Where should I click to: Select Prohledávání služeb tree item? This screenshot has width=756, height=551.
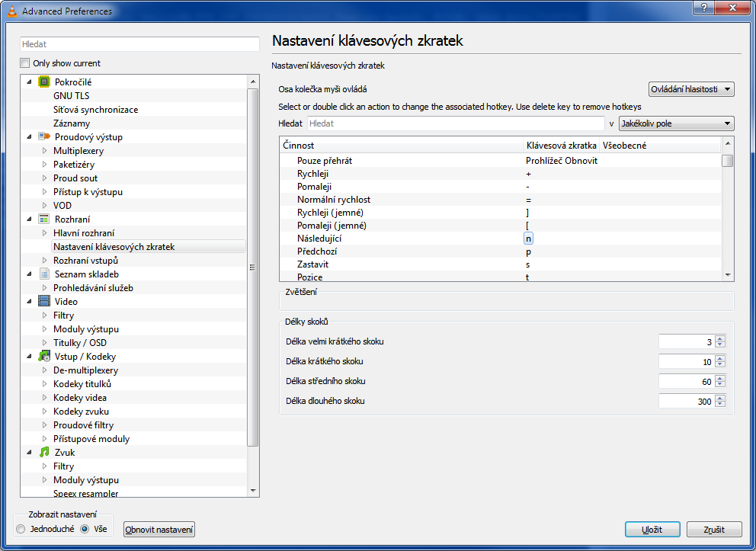click(x=93, y=288)
